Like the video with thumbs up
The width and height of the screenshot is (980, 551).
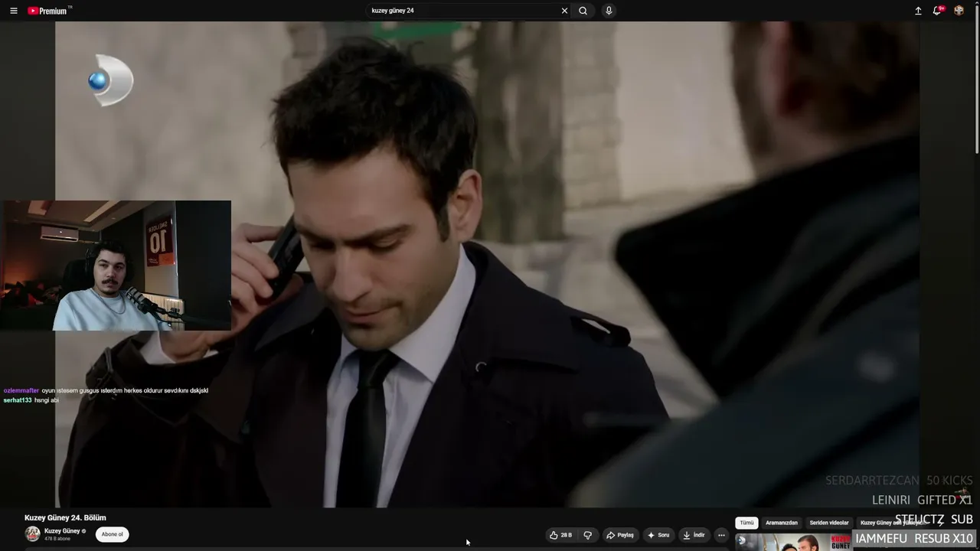(x=560, y=535)
